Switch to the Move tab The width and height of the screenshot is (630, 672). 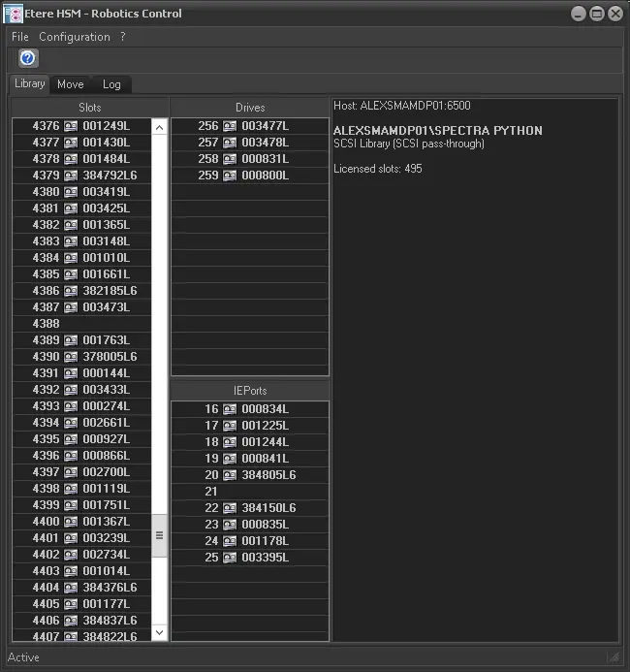[71, 84]
